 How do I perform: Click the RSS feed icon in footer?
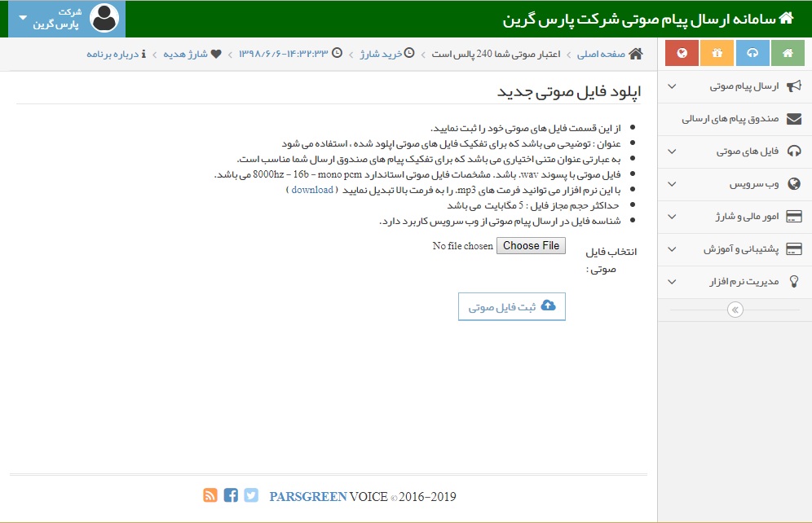pyautogui.click(x=210, y=495)
